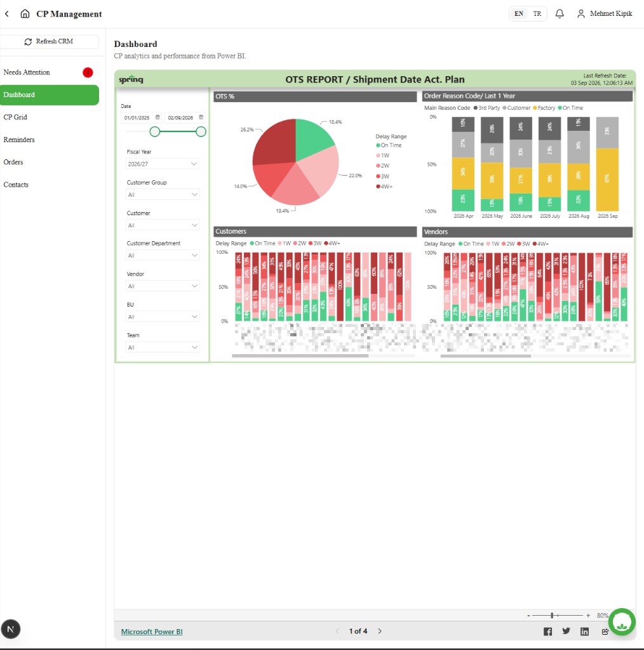Expand the Customer Department dropdown

[x=162, y=255]
